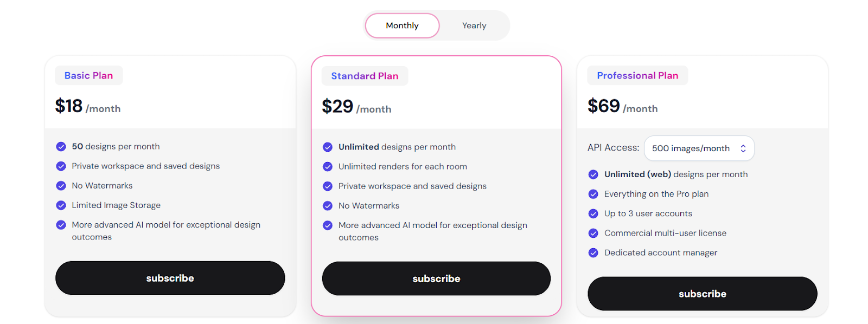Open the 500 images/month API access dropdown
Viewport: 868px width, 324px height.
point(699,148)
